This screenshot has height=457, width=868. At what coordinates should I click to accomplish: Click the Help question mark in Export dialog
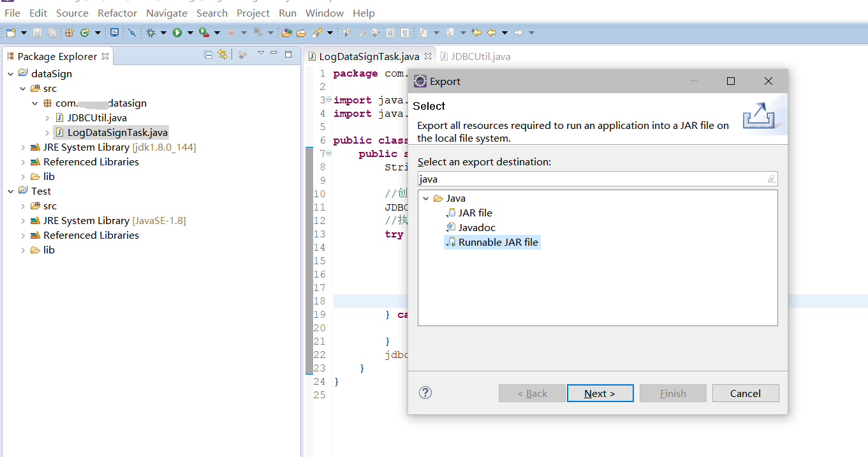[425, 393]
